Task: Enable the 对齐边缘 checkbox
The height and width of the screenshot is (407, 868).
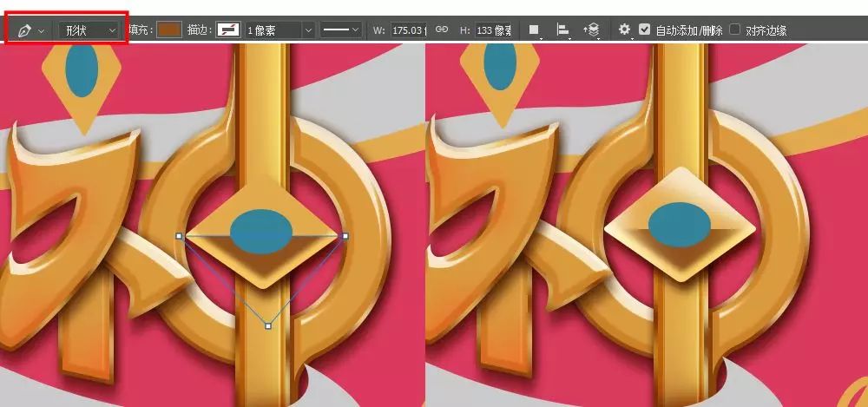Action: click(735, 30)
